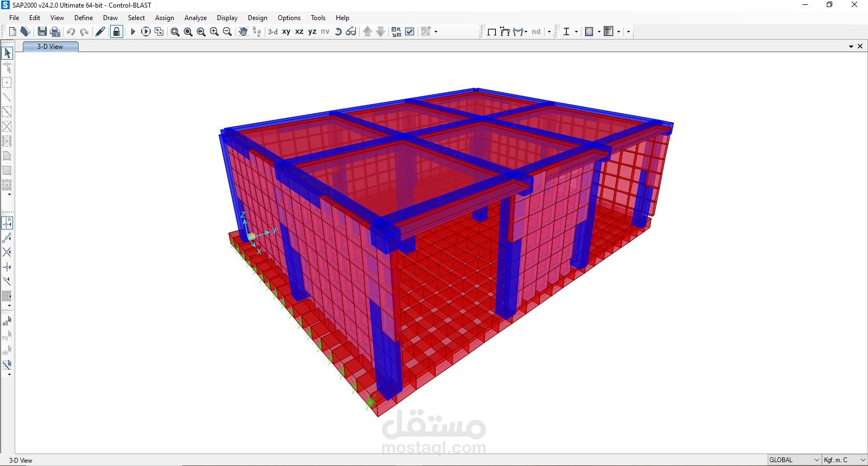This screenshot has width=868, height=466.
Task: Zoom in one step
Action: (x=214, y=31)
